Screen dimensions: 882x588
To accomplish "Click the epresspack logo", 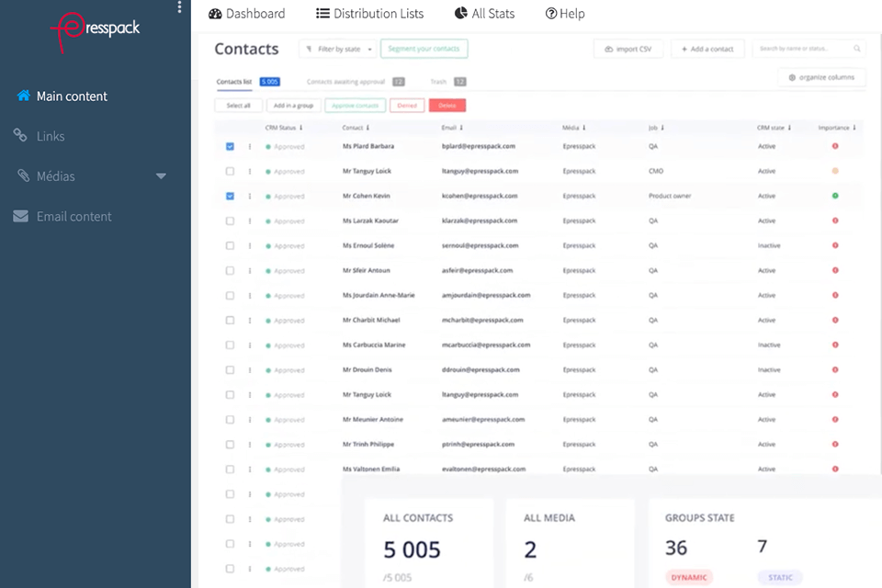I will [95, 31].
